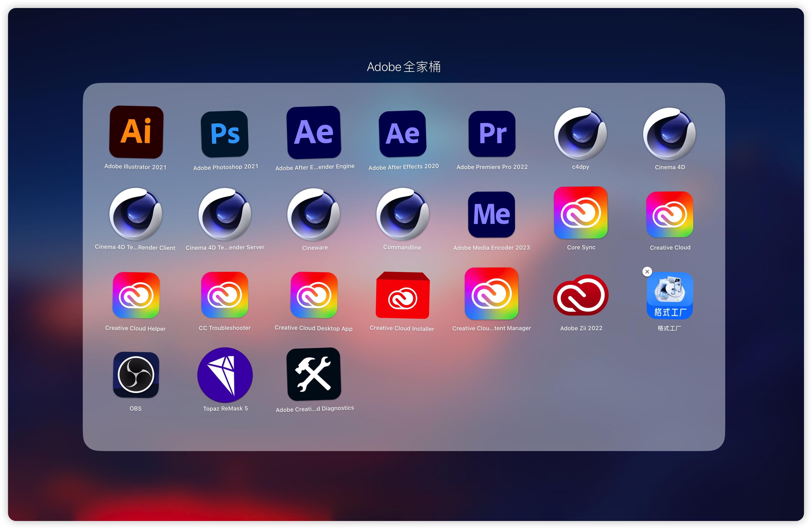Launch Topaz ReMask 5
Viewport: 812px width, 529px height.
tap(225, 375)
